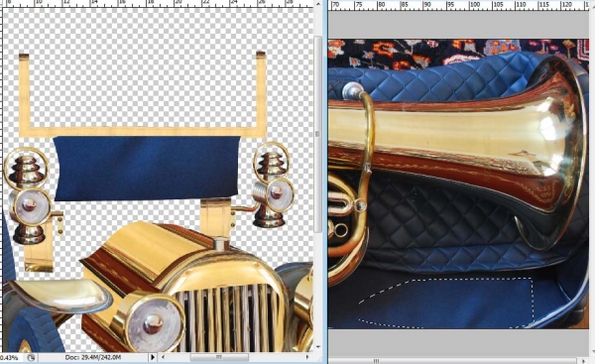Click the Doc: 29.4M/242.0M status text
Viewport: 595px width, 364px height.
[93, 357]
